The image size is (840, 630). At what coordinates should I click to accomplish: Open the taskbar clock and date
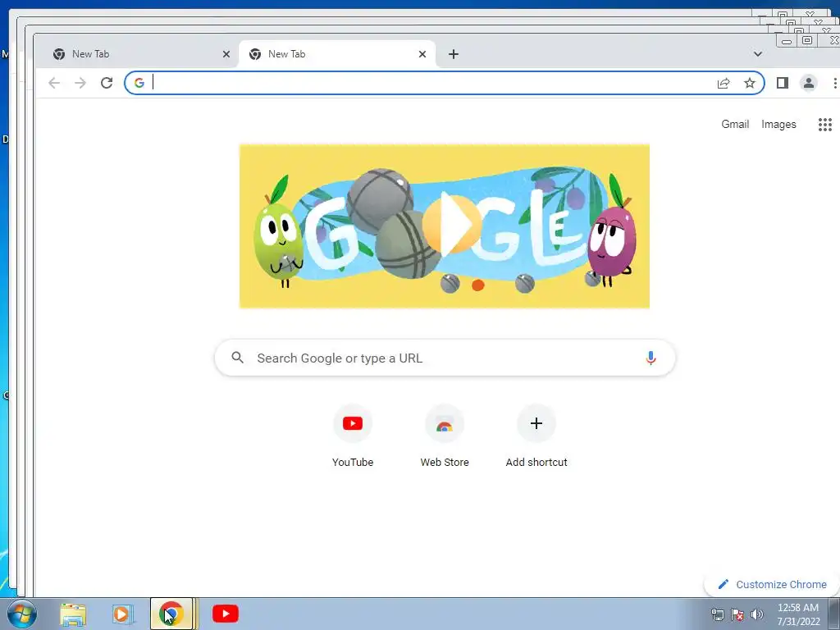click(x=798, y=614)
